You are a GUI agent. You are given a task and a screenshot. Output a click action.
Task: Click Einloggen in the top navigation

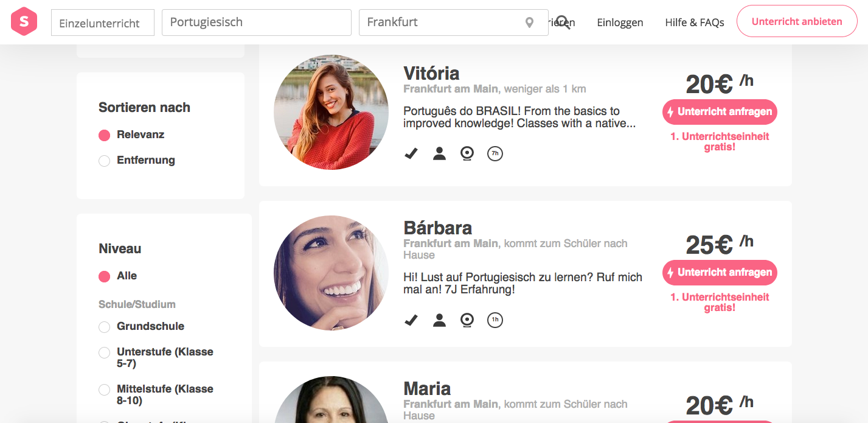tap(620, 23)
